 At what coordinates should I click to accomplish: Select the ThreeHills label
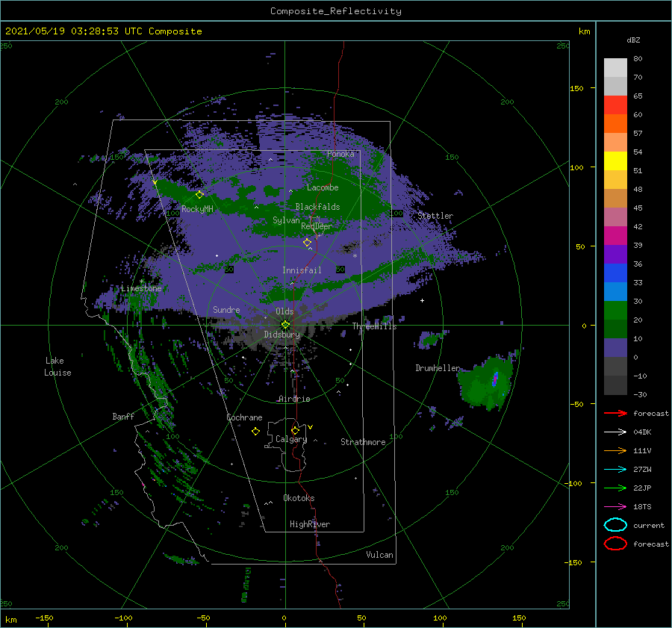coord(375,326)
